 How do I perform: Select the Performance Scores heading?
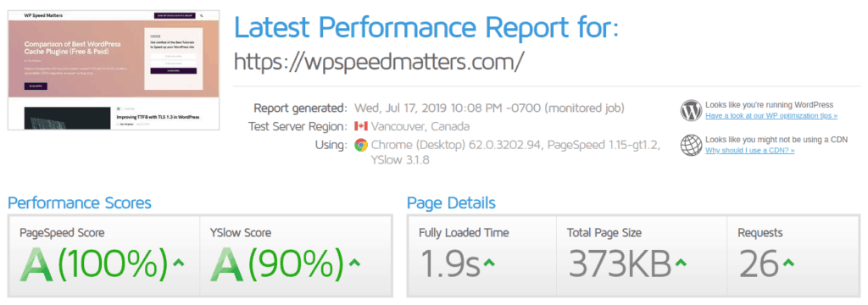pos(79,202)
